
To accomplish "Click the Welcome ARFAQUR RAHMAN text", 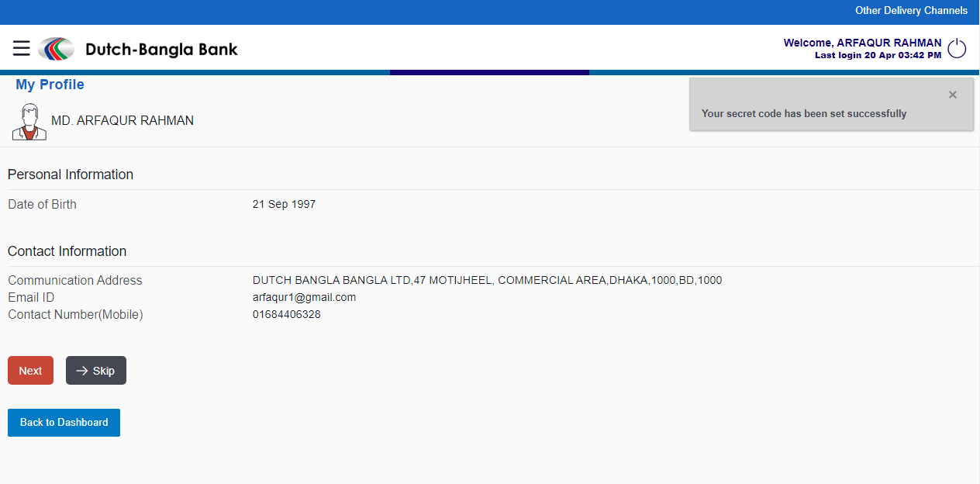I will click(x=862, y=43).
